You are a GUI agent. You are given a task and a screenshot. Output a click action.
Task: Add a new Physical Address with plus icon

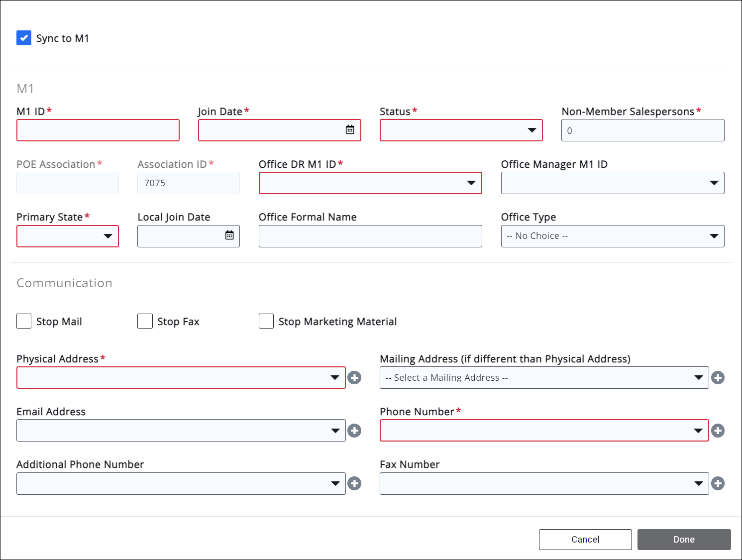point(354,378)
